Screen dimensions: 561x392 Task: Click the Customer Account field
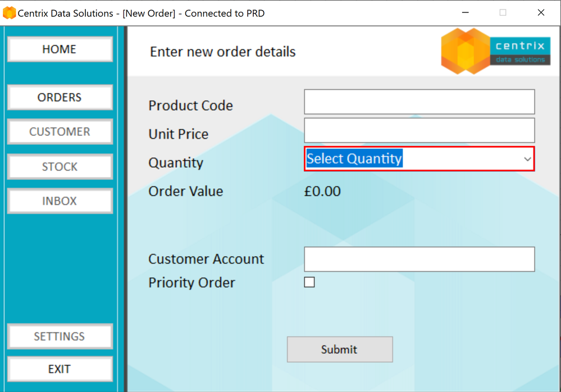click(x=419, y=259)
